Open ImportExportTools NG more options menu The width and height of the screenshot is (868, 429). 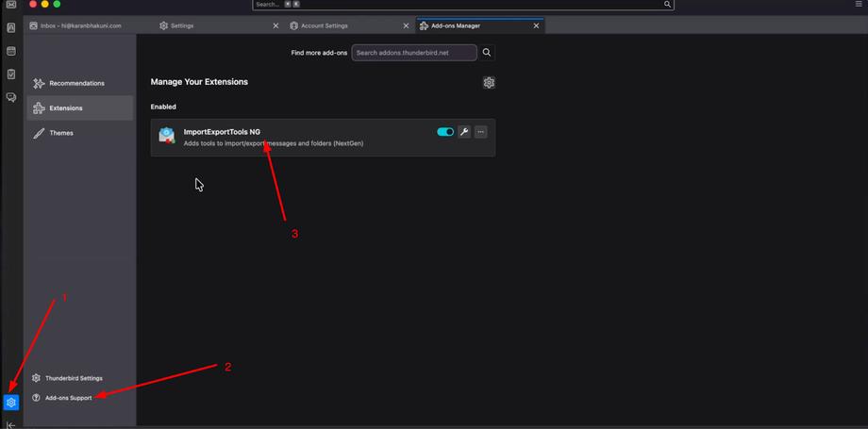coord(480,132)
